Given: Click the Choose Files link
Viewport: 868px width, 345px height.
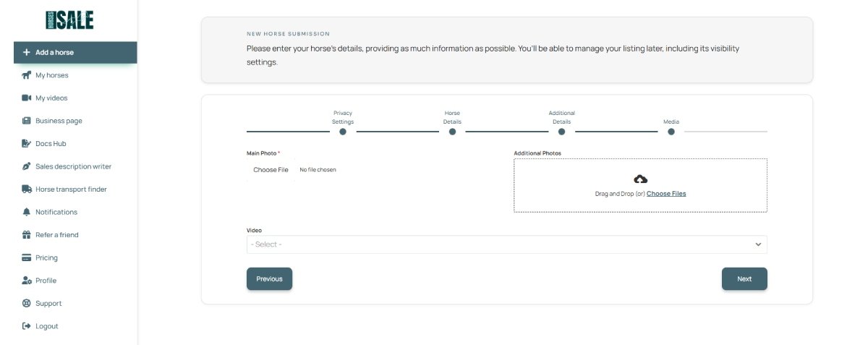Looking at the screenshot, I should [666, 194].
